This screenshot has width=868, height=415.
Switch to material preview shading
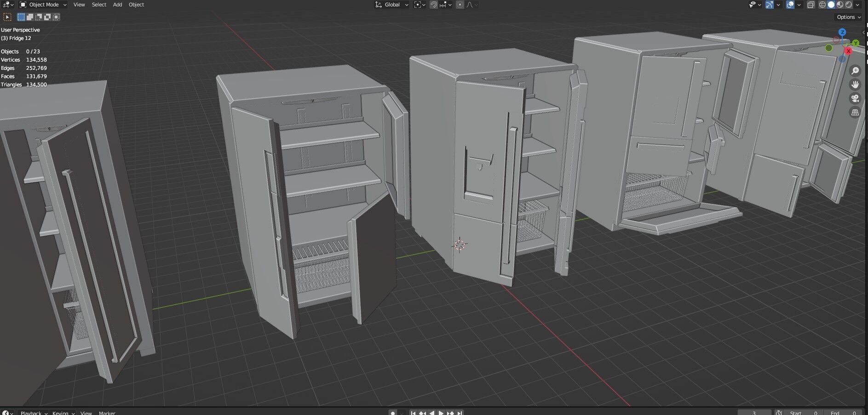tap(840, 5)
